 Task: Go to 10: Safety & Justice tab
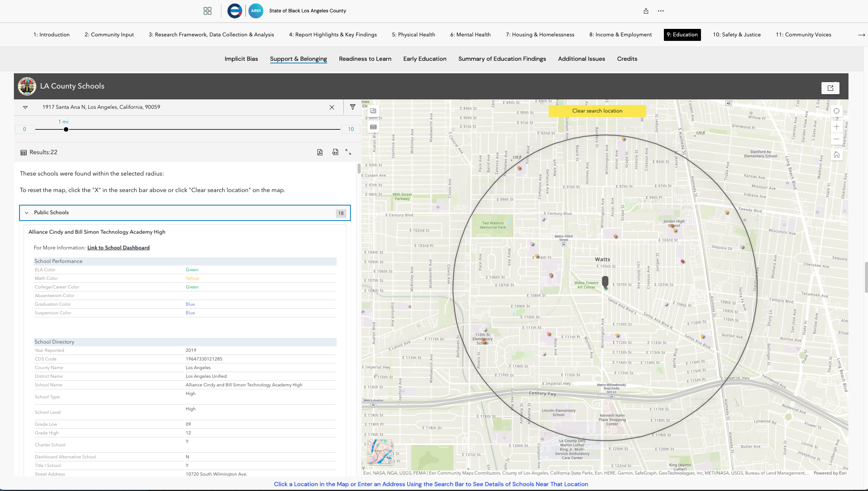click(737, 35)
